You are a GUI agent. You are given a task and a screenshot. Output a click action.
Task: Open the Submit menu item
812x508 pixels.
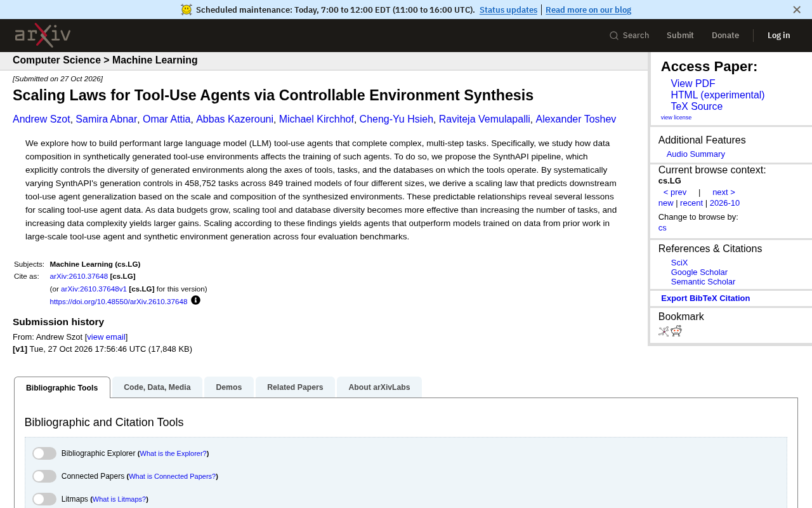(x=680, y=36)
